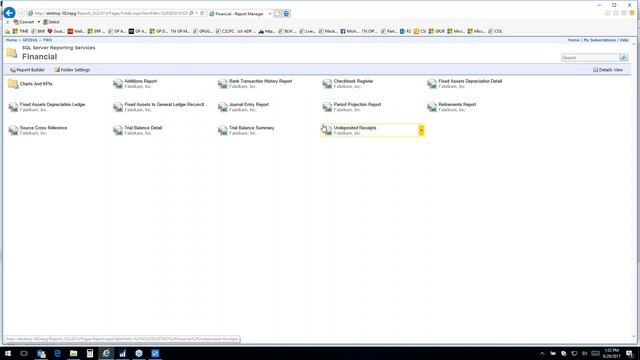The height and width of the screenshot is (360, 640).
Task: Click the Search input field
Action: [590, 58]
